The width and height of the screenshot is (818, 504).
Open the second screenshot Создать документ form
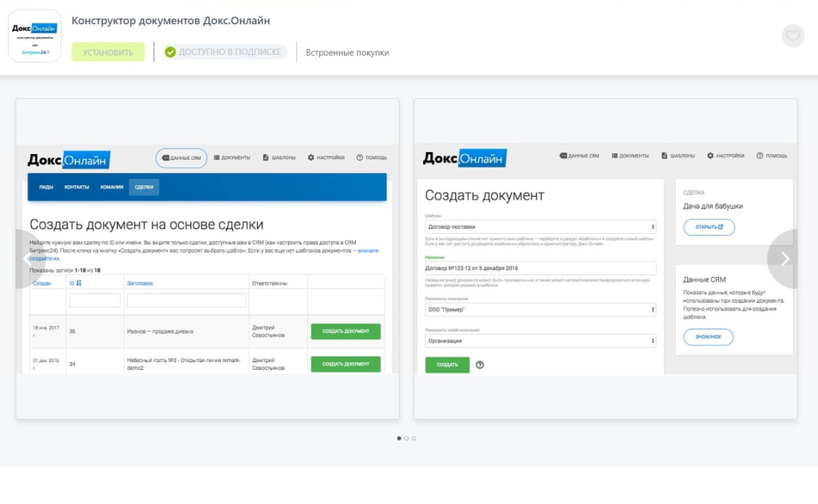[x=606, y=259]
